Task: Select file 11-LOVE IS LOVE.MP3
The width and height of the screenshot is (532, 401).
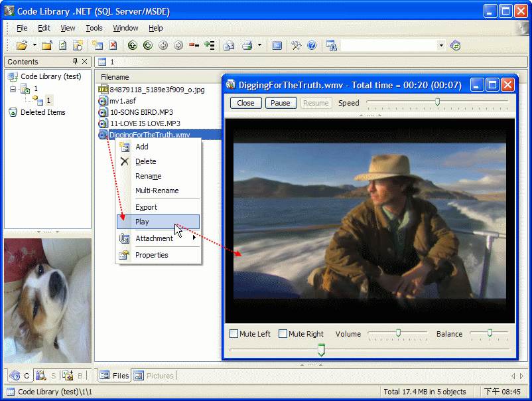Action: click(145, 123)
